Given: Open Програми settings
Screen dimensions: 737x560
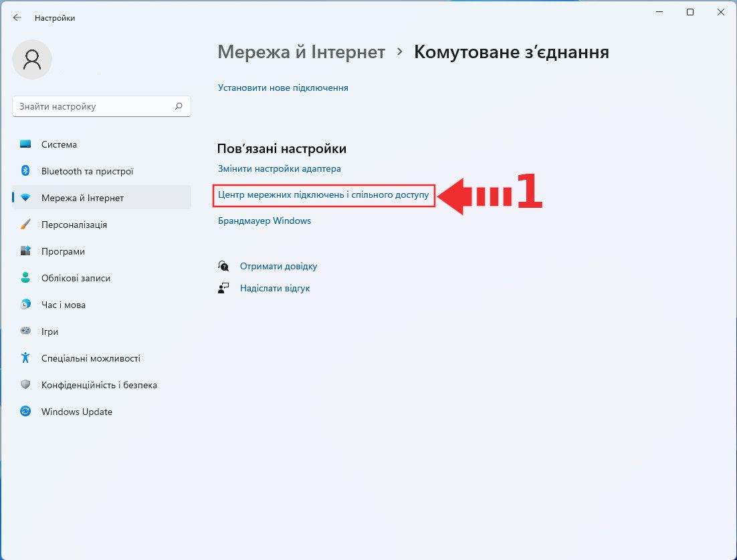Looking at the screenshot, I should coord(102,251).
